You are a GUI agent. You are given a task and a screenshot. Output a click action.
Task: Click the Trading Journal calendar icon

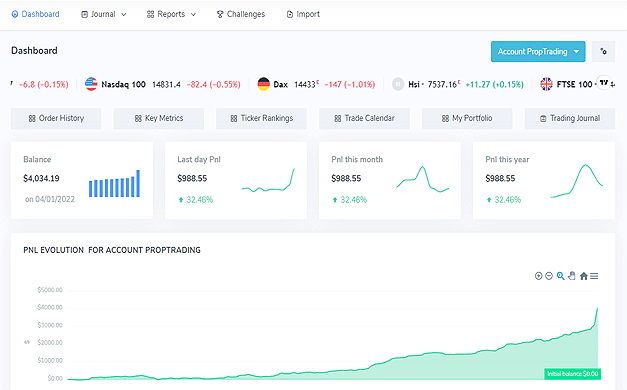click(x=543, y=118)
